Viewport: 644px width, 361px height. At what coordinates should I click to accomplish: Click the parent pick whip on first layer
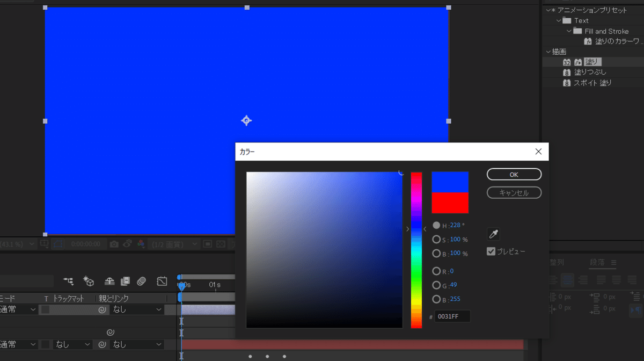pos(102,309)
